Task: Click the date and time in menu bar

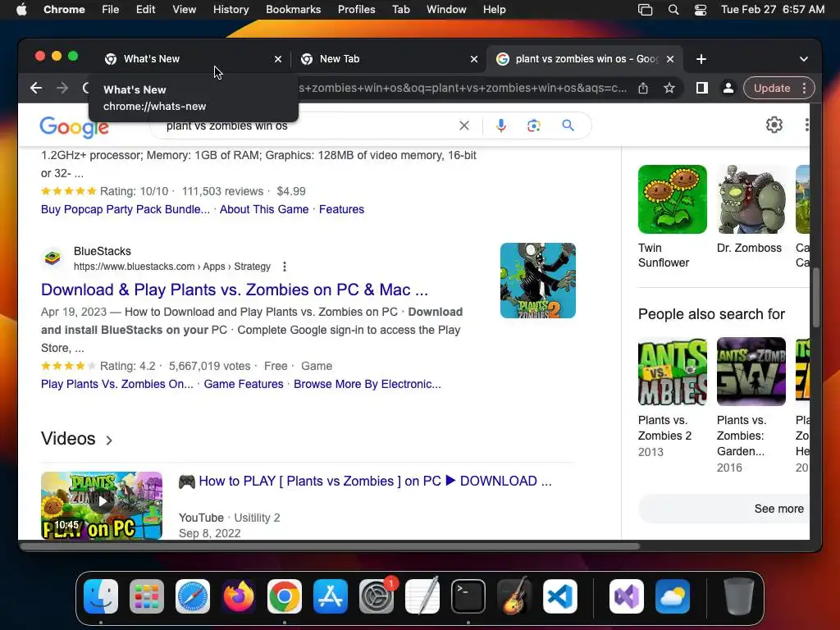Action: tap(773, 10)
